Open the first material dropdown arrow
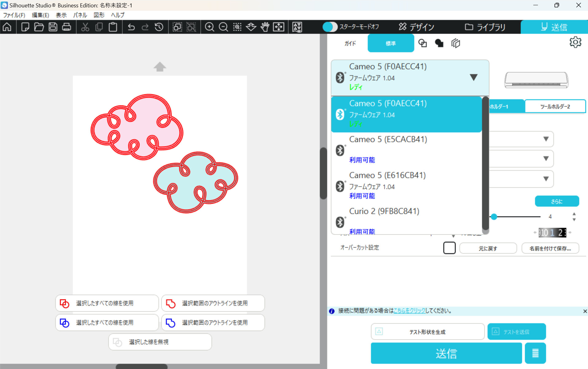 point(546,139)
